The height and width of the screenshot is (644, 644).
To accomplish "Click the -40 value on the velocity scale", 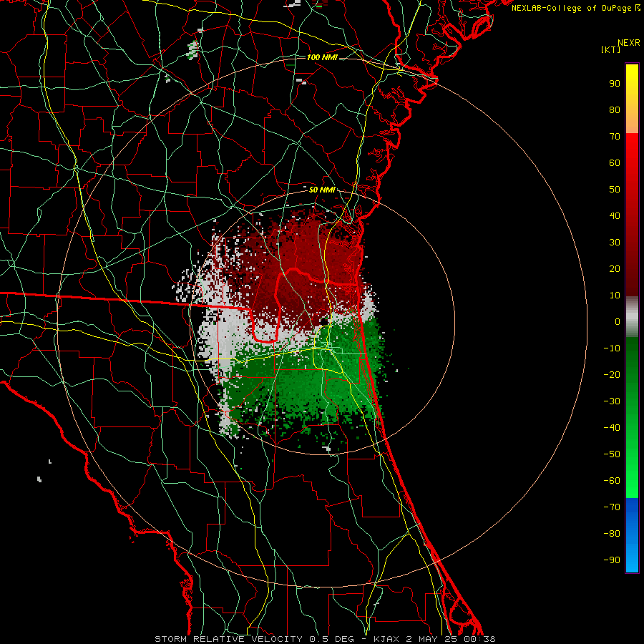I will pyautogui.click(x=612, y=428).
